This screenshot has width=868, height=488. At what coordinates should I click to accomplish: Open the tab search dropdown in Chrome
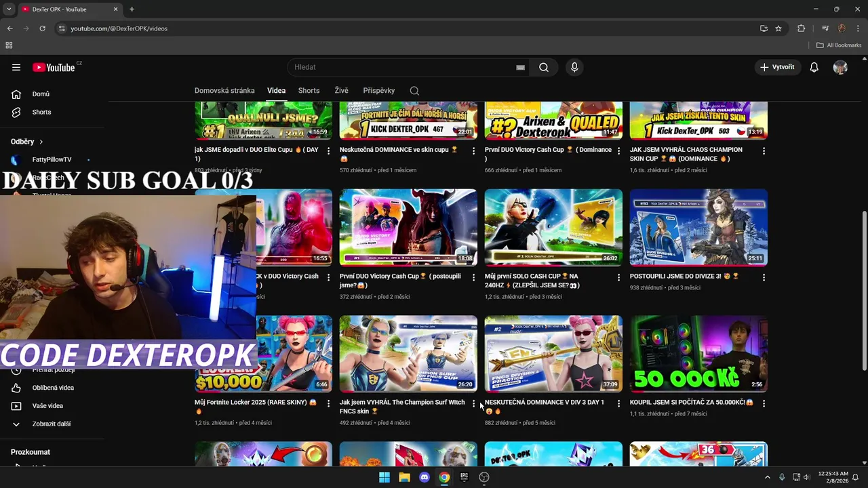9,9
